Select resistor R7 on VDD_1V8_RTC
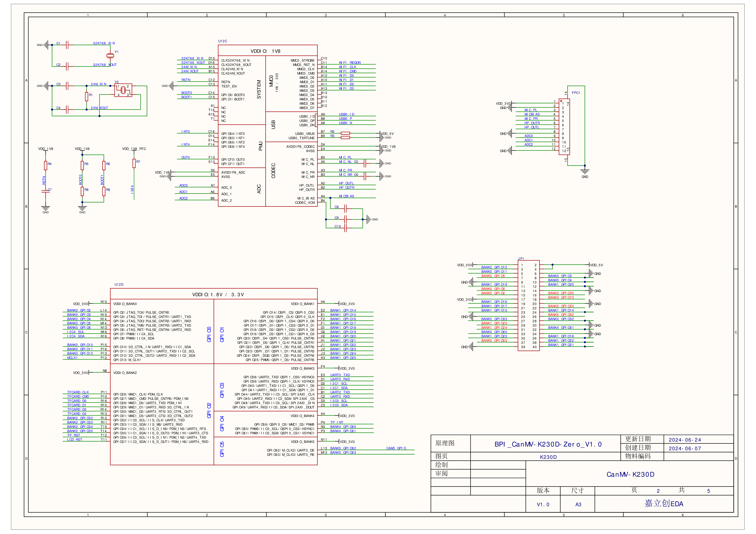The width and height of the screenshot is (756, 534). click(134, 163)
